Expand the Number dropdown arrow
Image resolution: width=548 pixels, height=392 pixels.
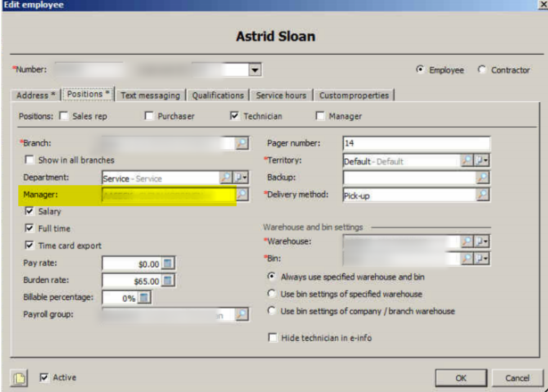(x=255, y=70)
